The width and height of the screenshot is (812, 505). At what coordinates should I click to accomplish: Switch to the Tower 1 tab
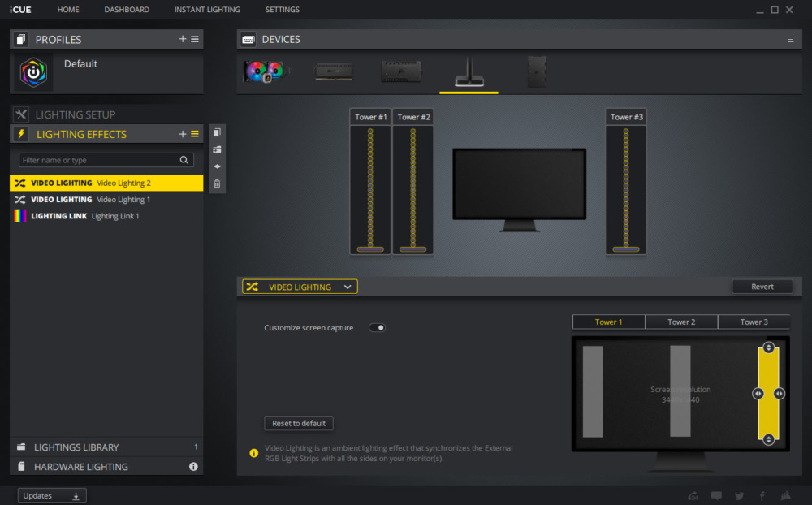[608, 322]
